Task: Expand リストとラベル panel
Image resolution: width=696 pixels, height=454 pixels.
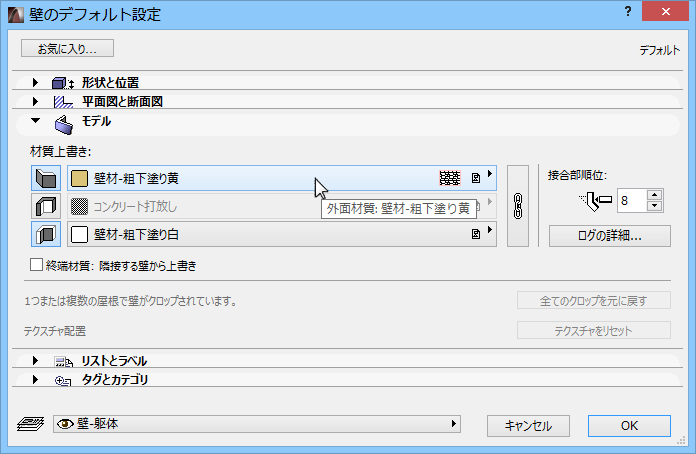Action: pyautogui.click(x=36, y=360)
